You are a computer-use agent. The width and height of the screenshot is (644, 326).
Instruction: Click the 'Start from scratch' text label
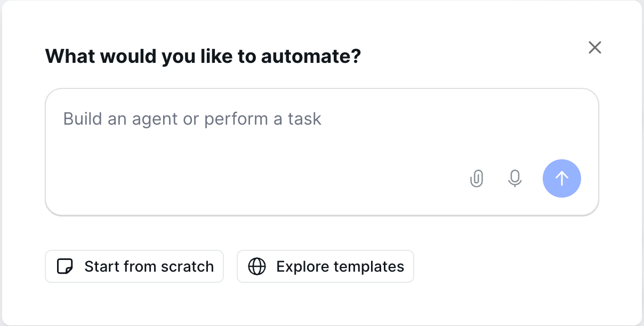point(149,266)
